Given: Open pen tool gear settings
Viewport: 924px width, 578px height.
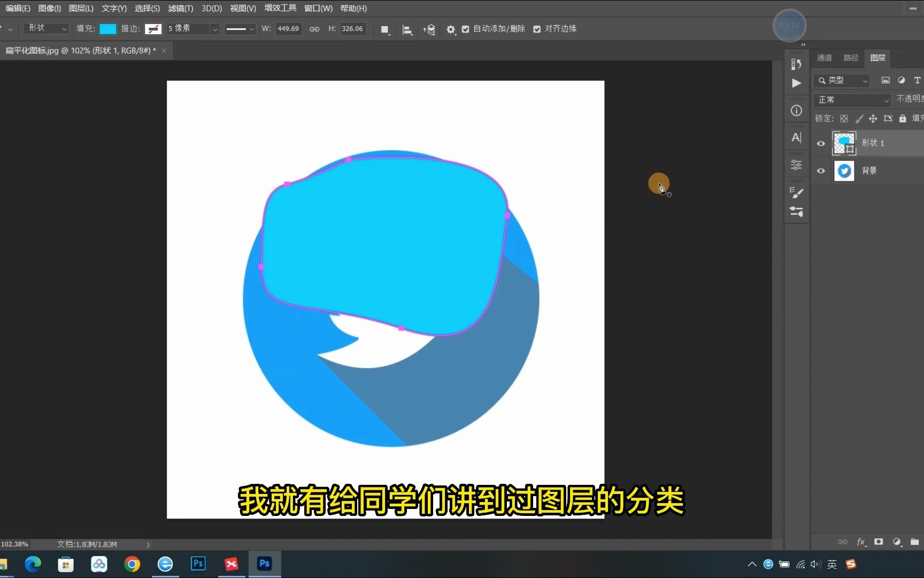Looking at the screenshot, I should [x=451, y=29].
